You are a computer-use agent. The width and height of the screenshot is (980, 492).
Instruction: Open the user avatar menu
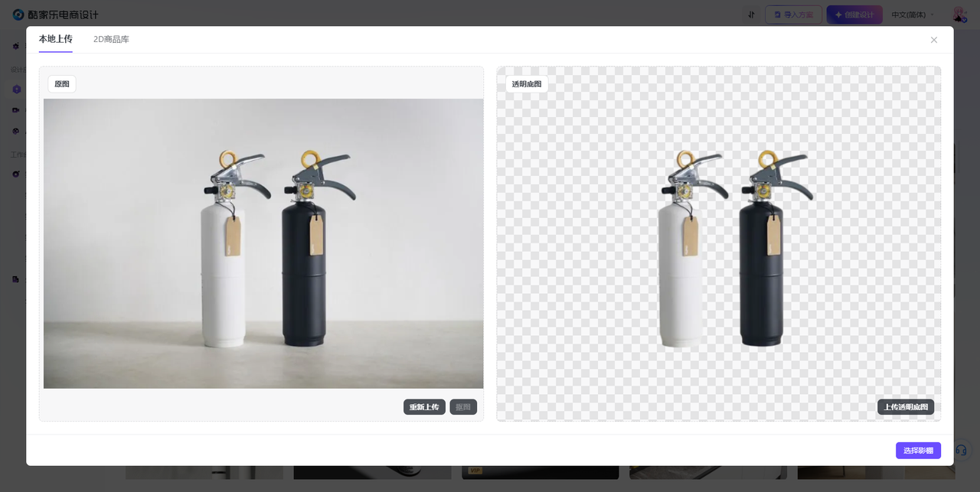(959, 15)
